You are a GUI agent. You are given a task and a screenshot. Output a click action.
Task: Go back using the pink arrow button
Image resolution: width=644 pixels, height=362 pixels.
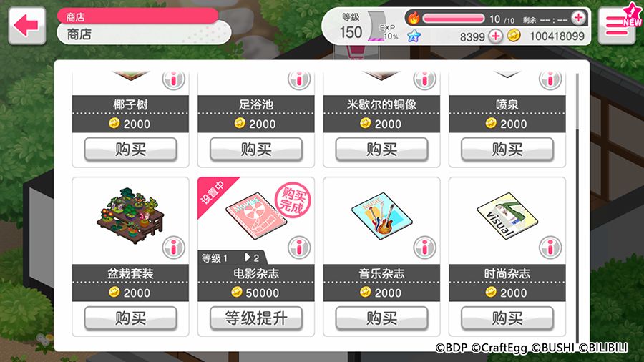click(x=27, y=26)
